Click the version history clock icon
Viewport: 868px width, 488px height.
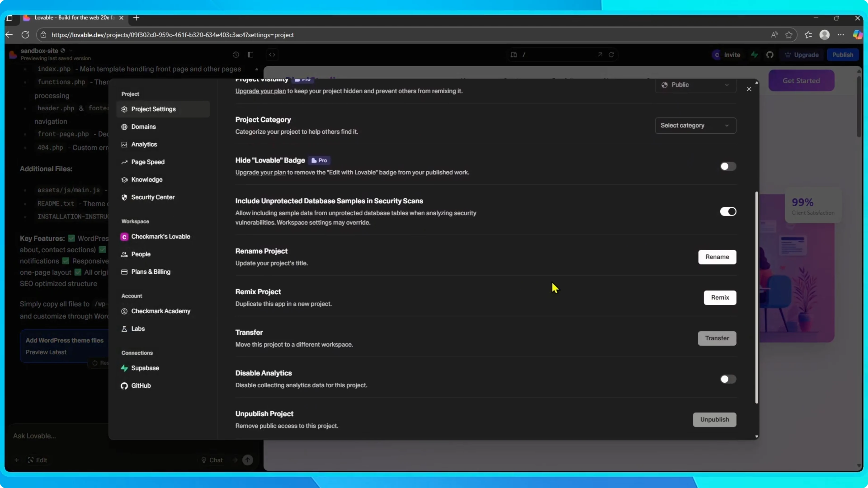[x=236, y=54]
